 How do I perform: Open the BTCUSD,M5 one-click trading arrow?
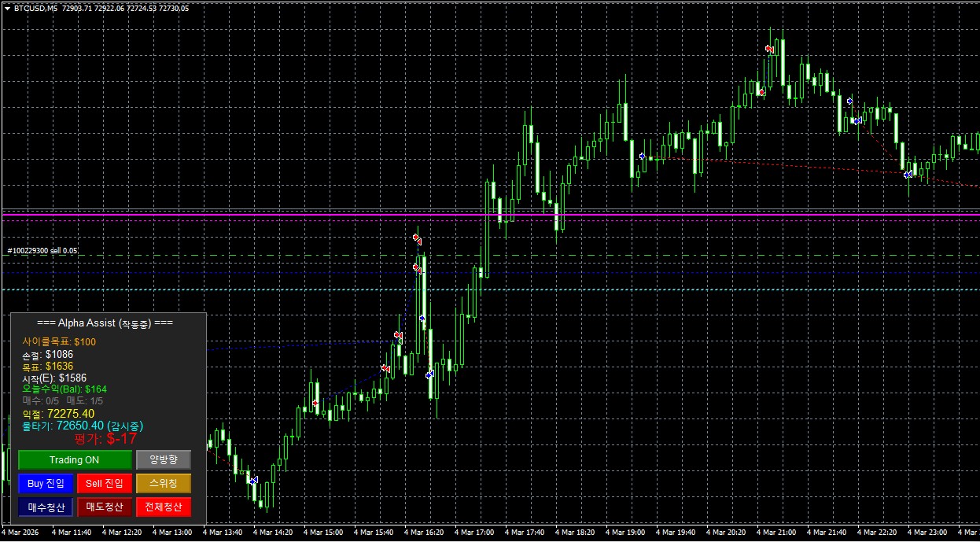(7, 8)
